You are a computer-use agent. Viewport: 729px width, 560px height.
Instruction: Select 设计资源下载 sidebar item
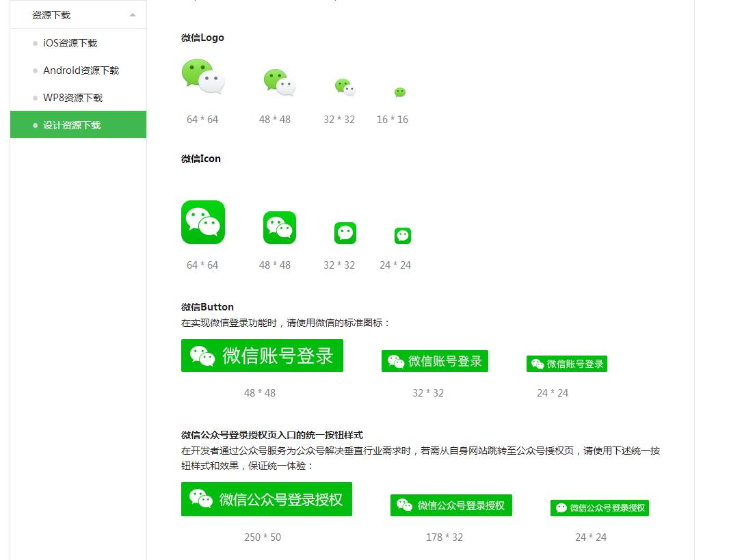(78, 124)
